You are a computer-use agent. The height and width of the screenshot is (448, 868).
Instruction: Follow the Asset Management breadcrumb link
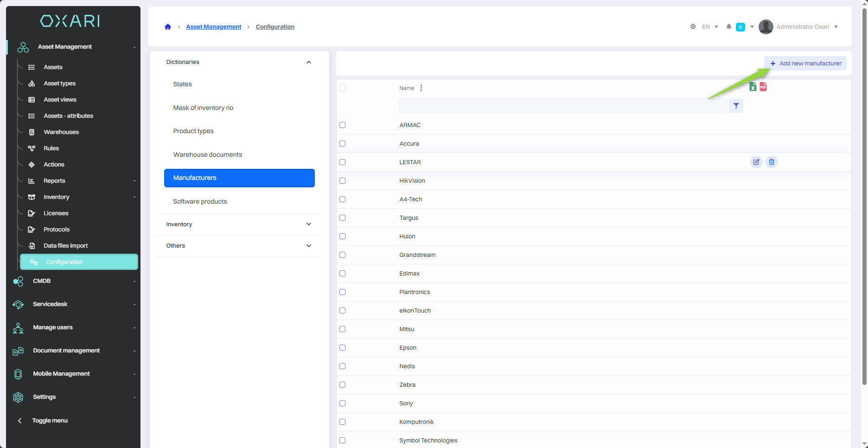[213, 27]
